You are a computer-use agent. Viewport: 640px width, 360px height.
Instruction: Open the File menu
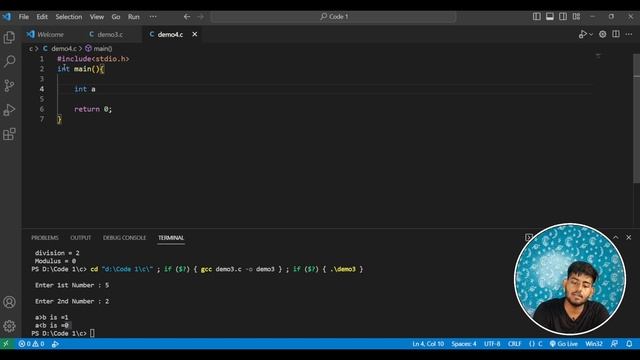tap(24, 17)
